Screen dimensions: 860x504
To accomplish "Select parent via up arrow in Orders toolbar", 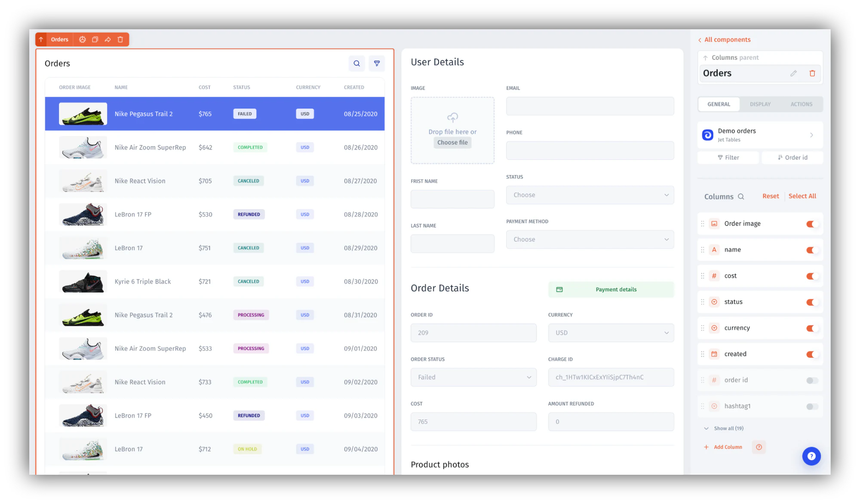I will click(x=41, y=40).
